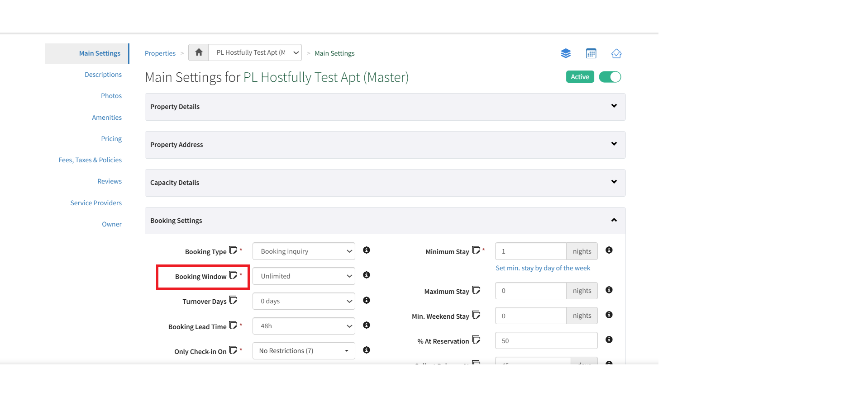Click the edit icon beside Turnover Days
The width and height of the screenshot is (868, 401).
pos(233,300)
